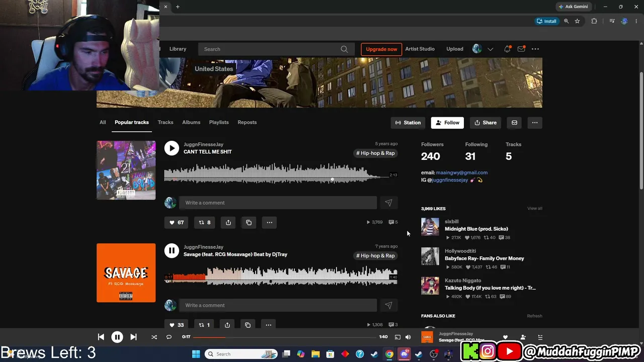644x362 pixels.
Task: Write a comment on the Savage track
Action: [278, 305]
